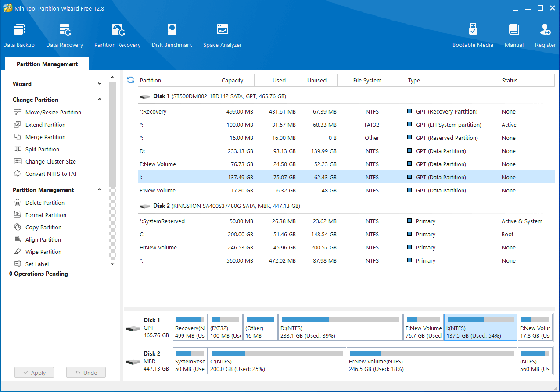Open the Data Backup tool

click(x=19, y=36)
